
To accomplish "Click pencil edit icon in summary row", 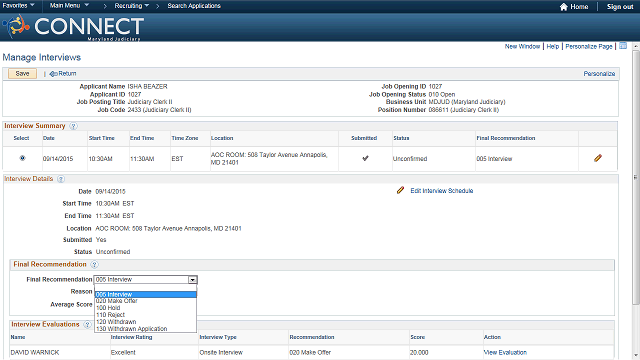I will [x=598, y=158].
